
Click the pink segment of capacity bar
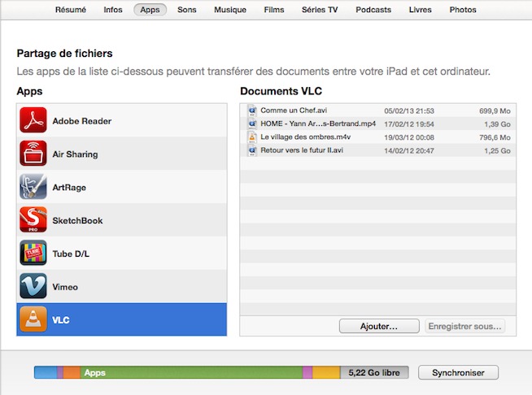tap(307, 372)
